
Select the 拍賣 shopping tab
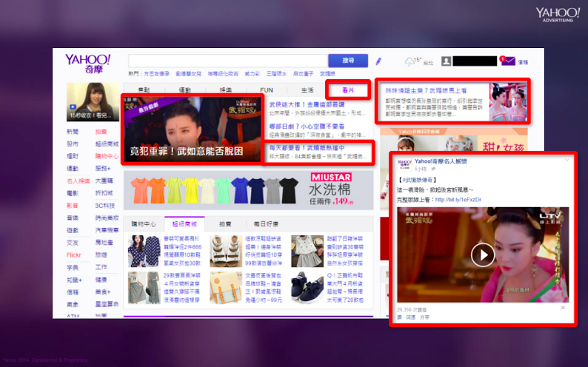pos(225,224)
